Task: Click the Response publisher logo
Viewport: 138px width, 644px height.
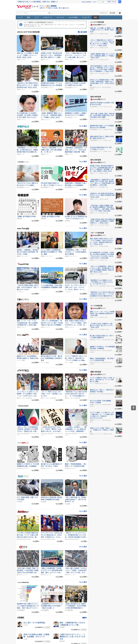Action: coord(23,264)
